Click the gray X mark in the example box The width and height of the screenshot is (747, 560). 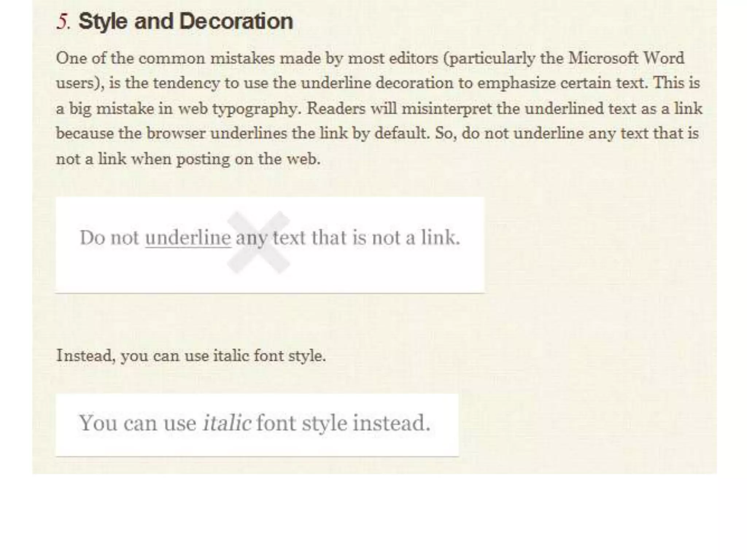[x=259, y=242]
